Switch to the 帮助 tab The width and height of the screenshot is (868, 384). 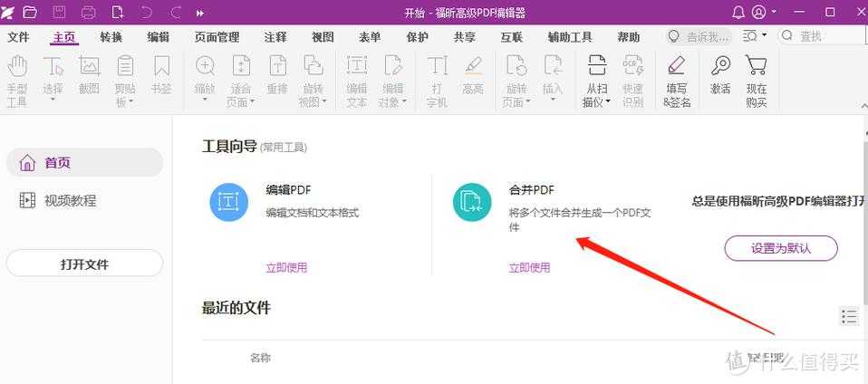(628, 37)
